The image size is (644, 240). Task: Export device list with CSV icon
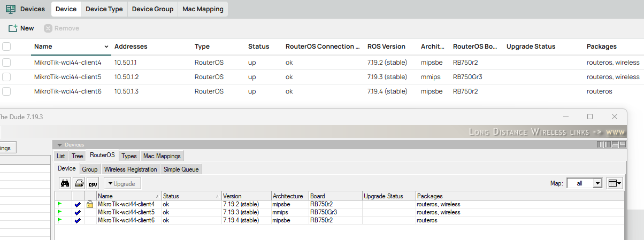pyautogui.click(x=93, y=183)
